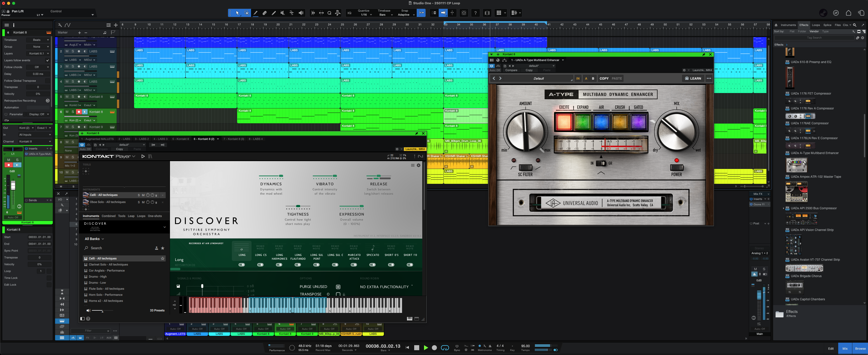The height and width of the screenshot is (355, 868).
Task: Open the video player filmstrip icon
Action: pos(487,13)
